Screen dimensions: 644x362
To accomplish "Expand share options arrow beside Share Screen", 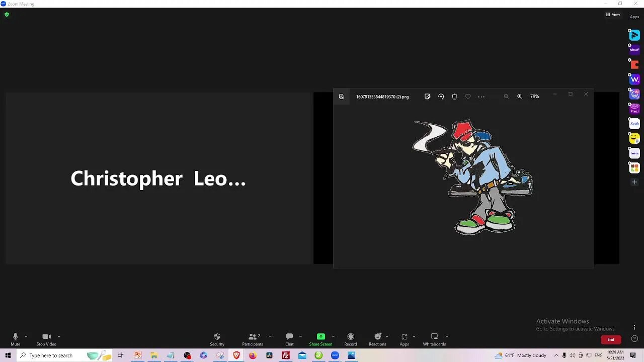I will [x=333, y=337].
